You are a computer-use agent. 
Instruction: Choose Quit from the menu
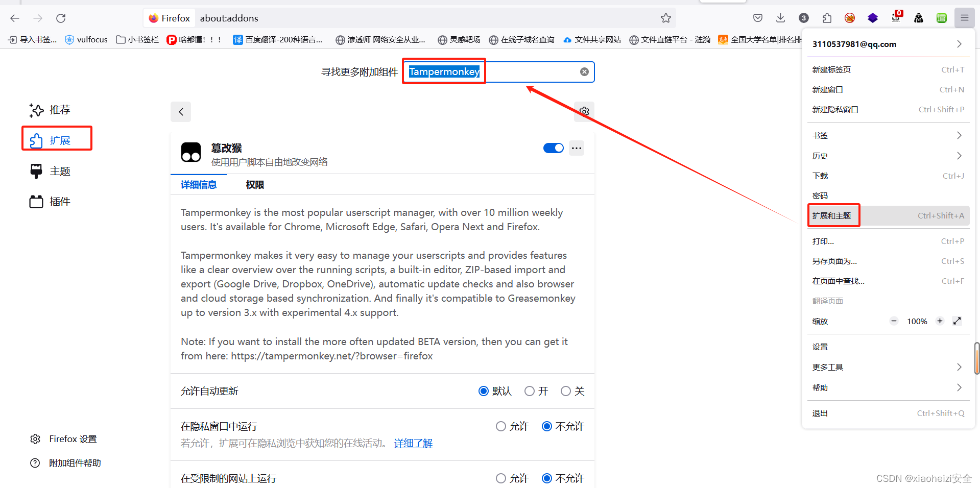click(x=888, y=413)
